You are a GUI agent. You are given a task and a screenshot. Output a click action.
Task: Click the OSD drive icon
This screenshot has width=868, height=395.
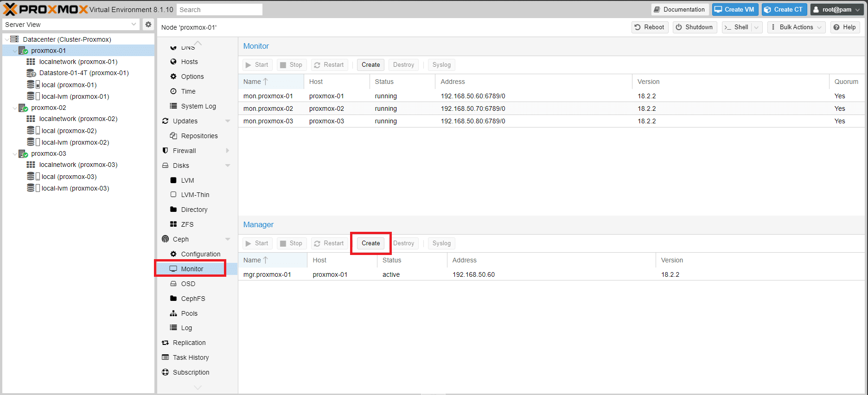(x=173, y=284)
